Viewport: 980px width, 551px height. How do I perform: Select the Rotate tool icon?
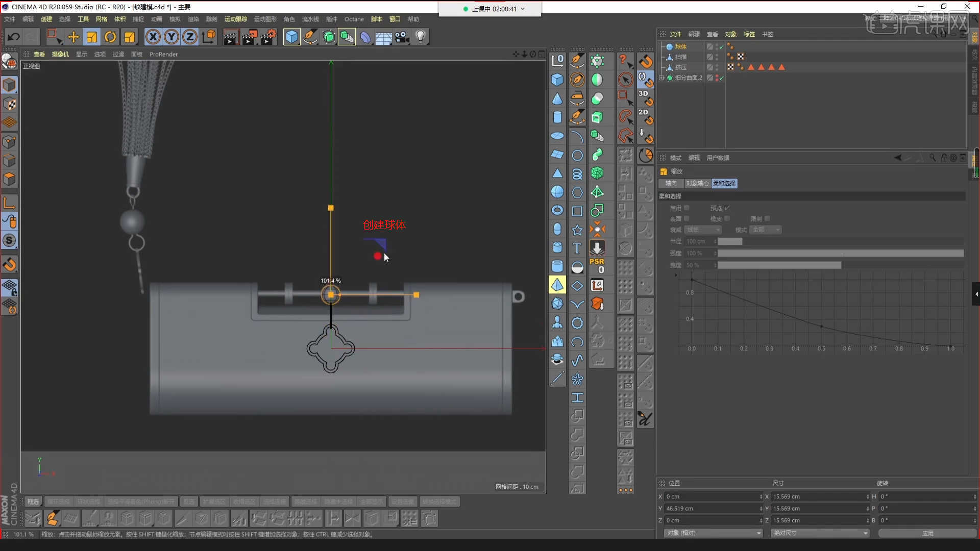(110, 37)
